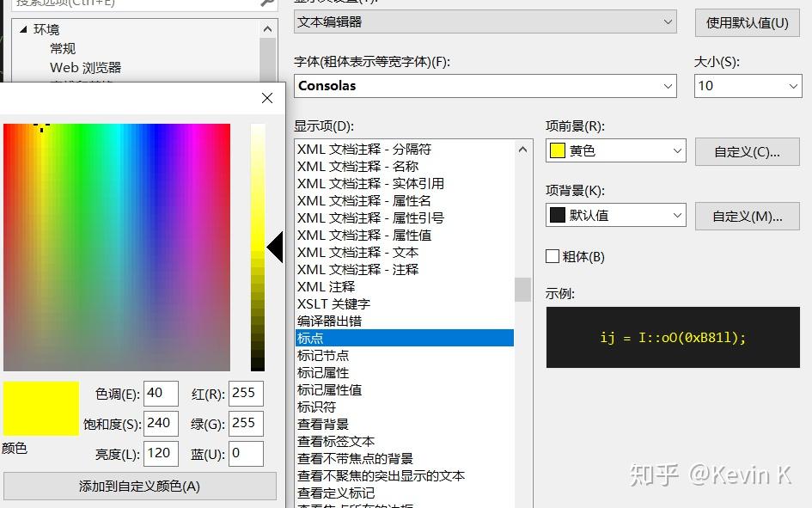Click the 添加到自定义颜色(A) button
This screenshot has width=812, height=508.
click(x=140, y=487)
